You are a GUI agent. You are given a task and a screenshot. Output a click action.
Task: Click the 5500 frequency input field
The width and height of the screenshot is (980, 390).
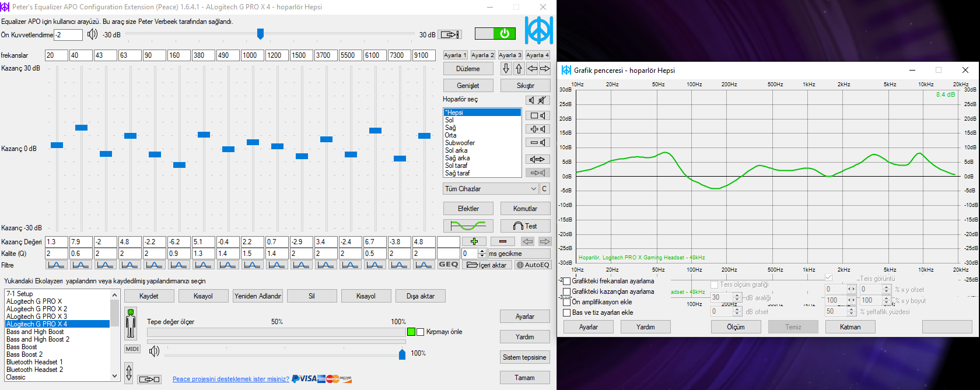pyautogui.click(x=350, y=55)
